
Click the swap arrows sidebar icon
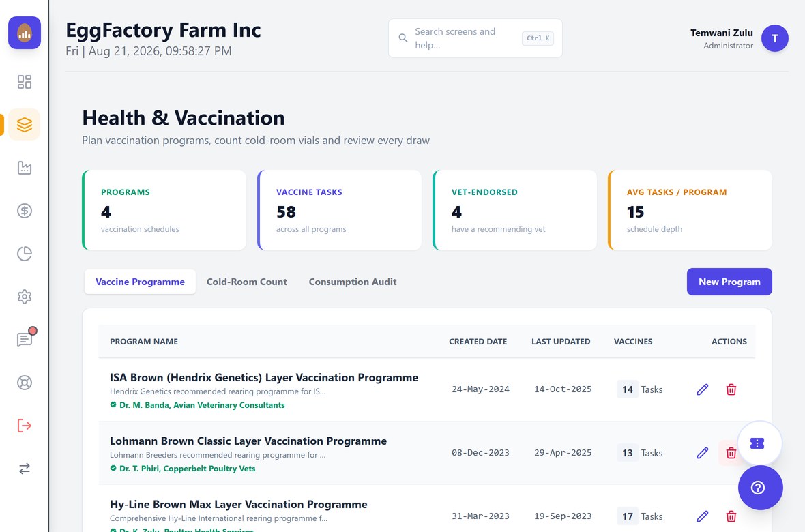pyautogui.click(x=25, y=469)
